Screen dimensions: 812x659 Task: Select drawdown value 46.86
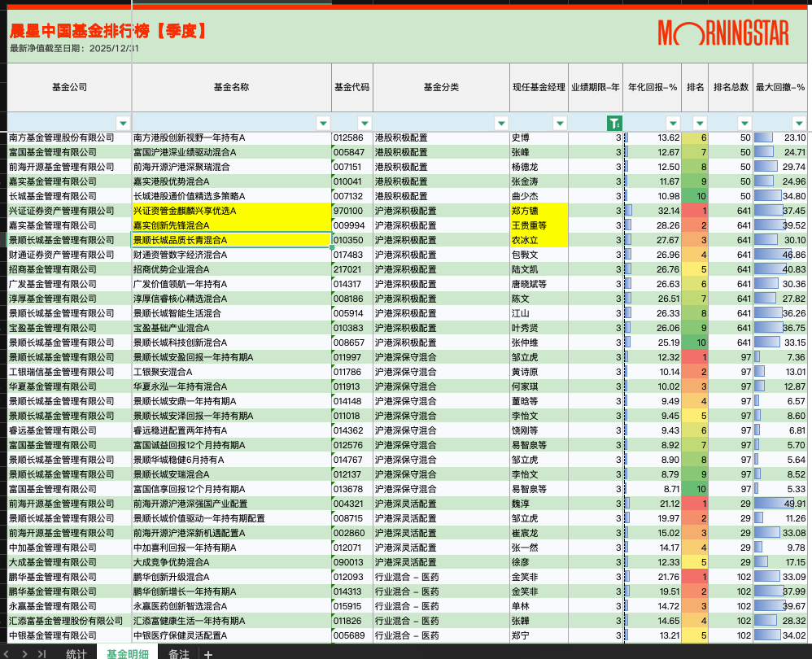(780, 255)
